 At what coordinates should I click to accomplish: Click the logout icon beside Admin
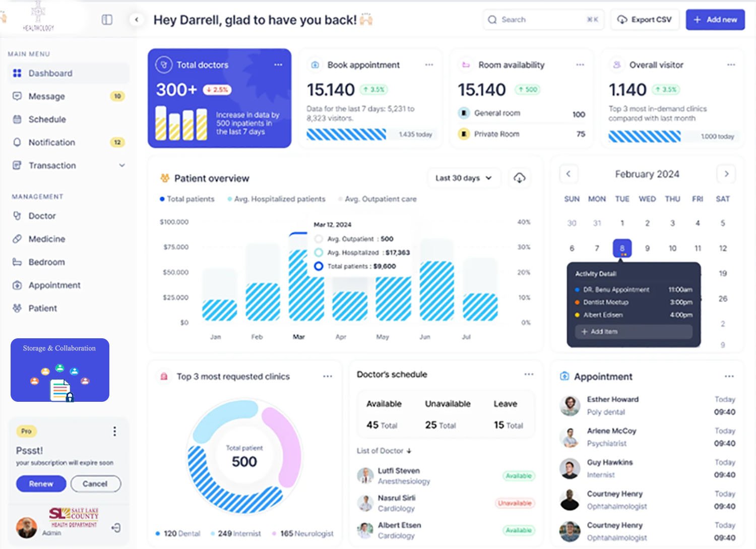[116, 527]
